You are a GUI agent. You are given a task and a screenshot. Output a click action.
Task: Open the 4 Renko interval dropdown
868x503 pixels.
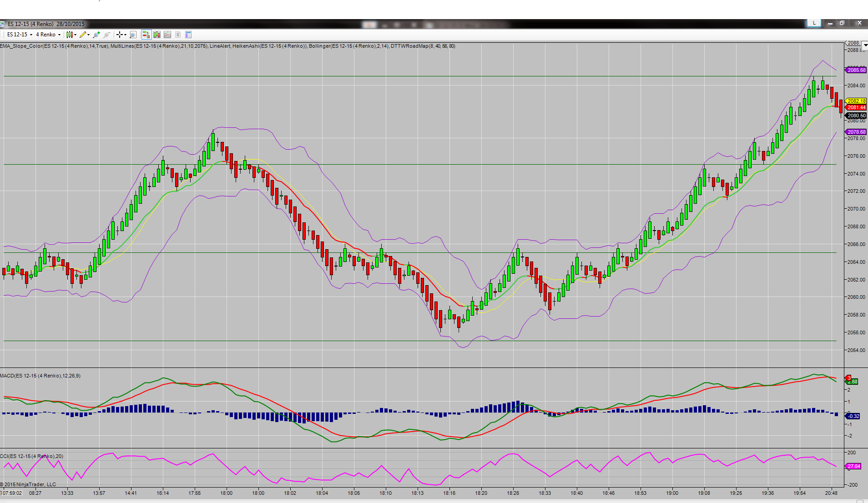coord(48,35)
